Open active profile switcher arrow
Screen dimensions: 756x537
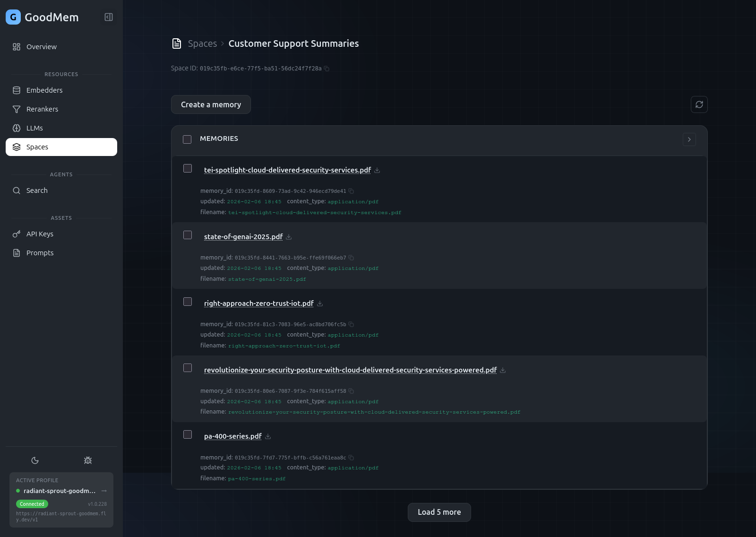click(104, 491)
